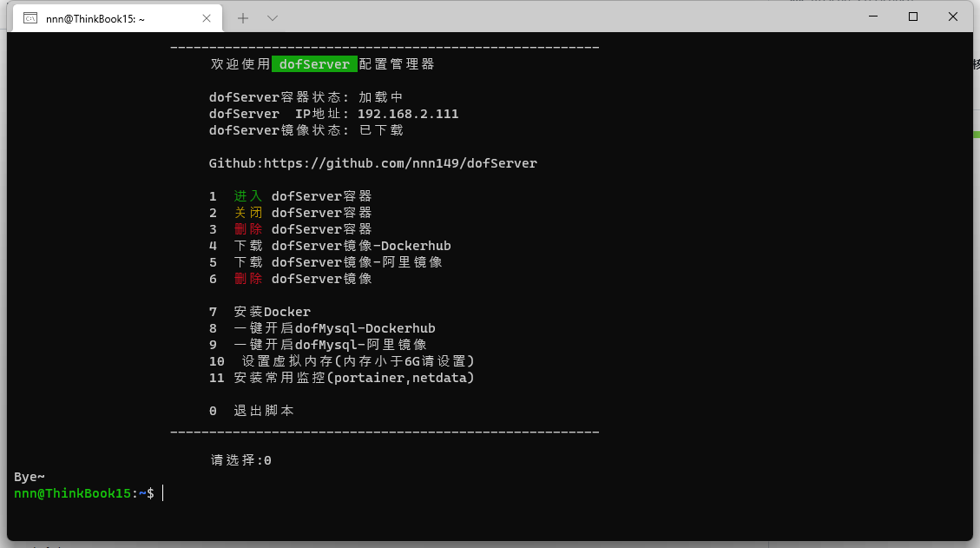Click menu line 1 进入 dofServer容器

[291, 196]
